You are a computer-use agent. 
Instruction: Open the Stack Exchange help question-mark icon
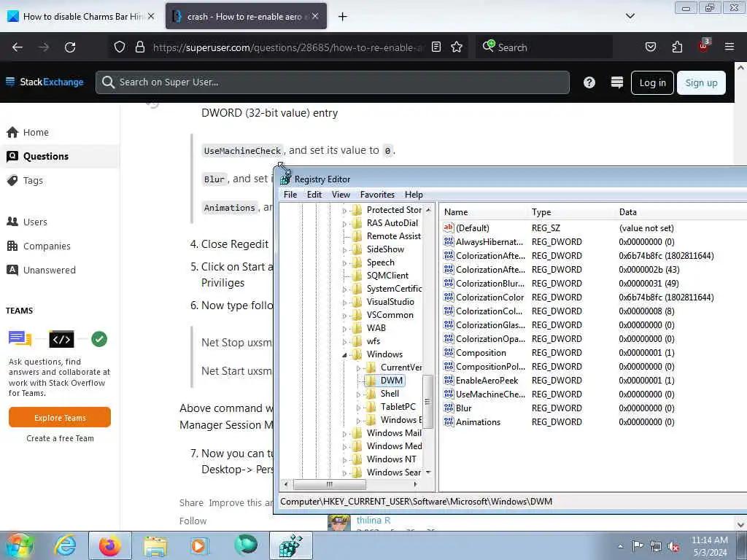589,82
